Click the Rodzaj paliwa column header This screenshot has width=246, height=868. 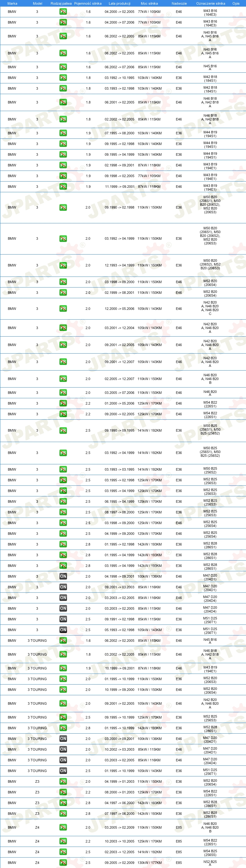[x=61, y=3]
